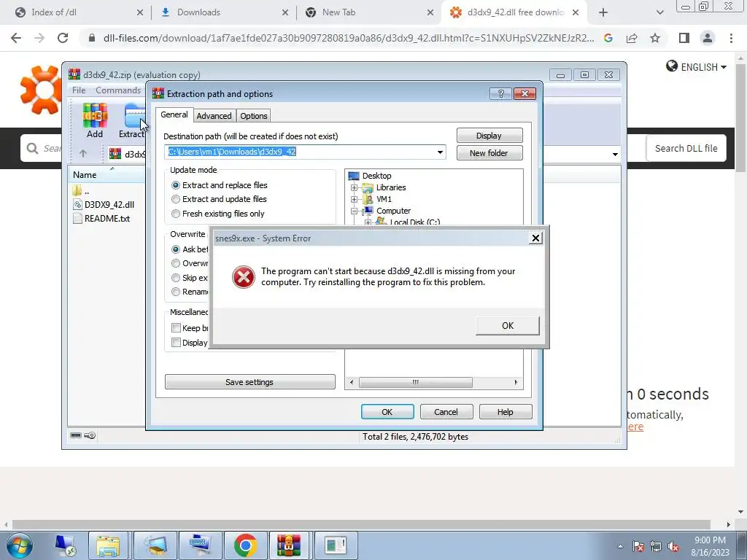Collapse the Computer tree node
The height and width of the screenshot is (560, 747).
[354, 211]
